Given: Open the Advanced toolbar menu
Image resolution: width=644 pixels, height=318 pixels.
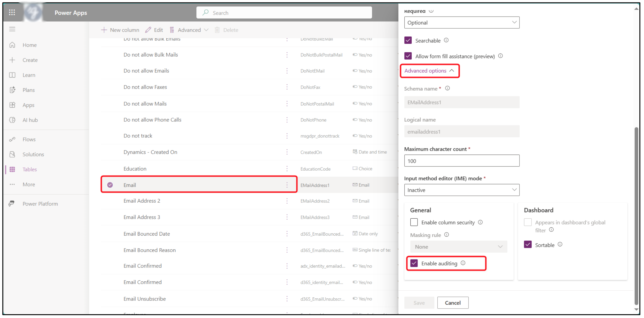Looking at the screenshot, I should pos(189,30).
